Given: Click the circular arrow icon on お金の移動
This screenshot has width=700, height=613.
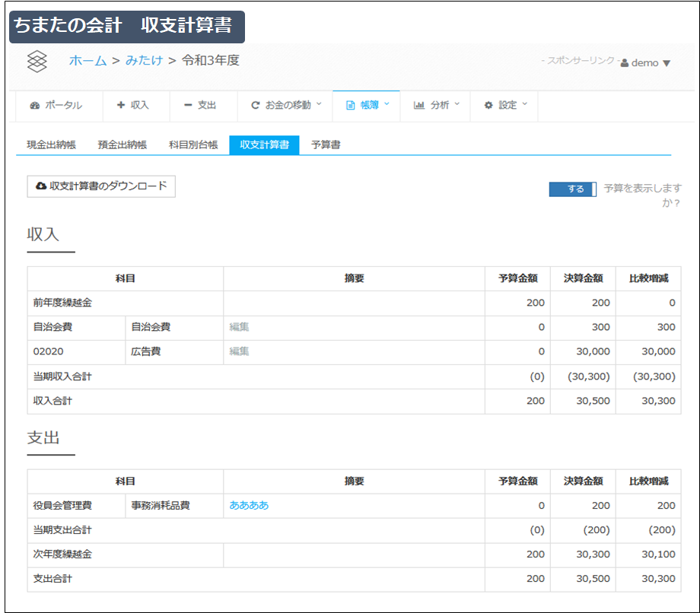Looking at the screenshot, I should click(255, 106).
